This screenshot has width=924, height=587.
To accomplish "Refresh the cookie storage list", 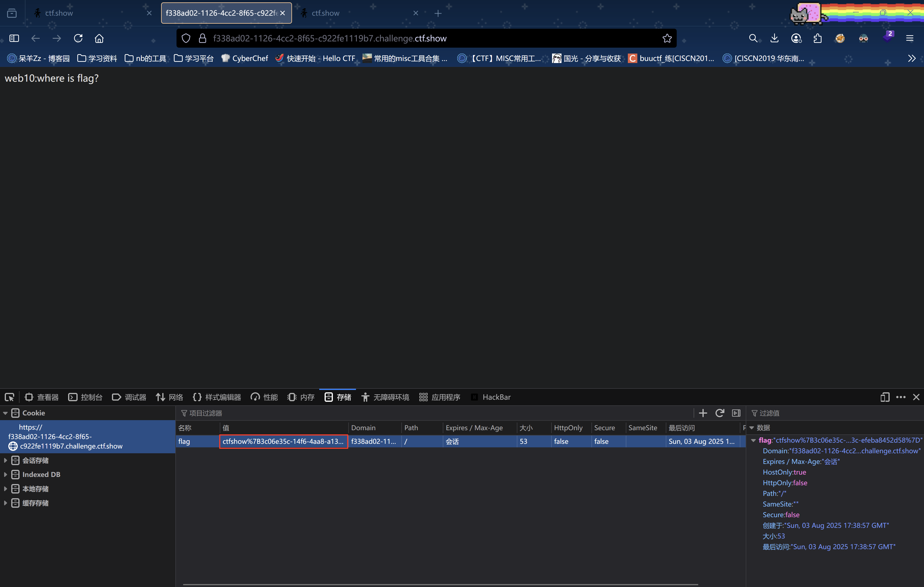I will point(719,413).
